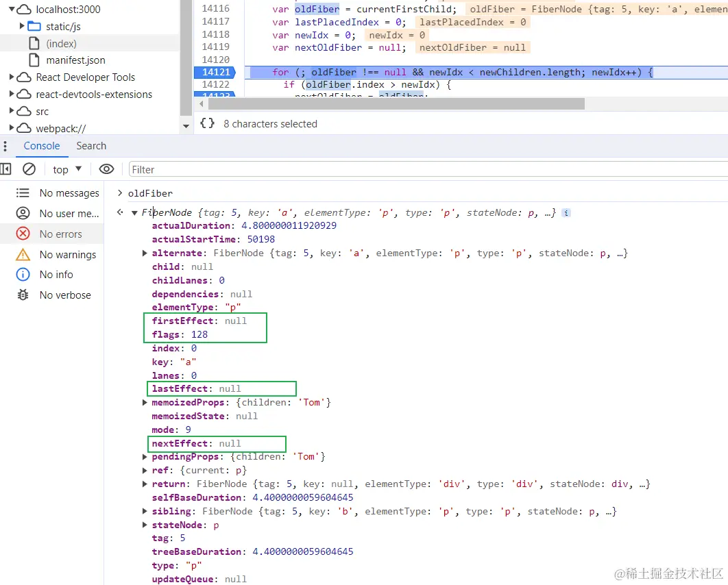The width and height of the screenshot is (728, 585).
Task: Expand the alternate FiberNode property
Action: click(145, 253)
